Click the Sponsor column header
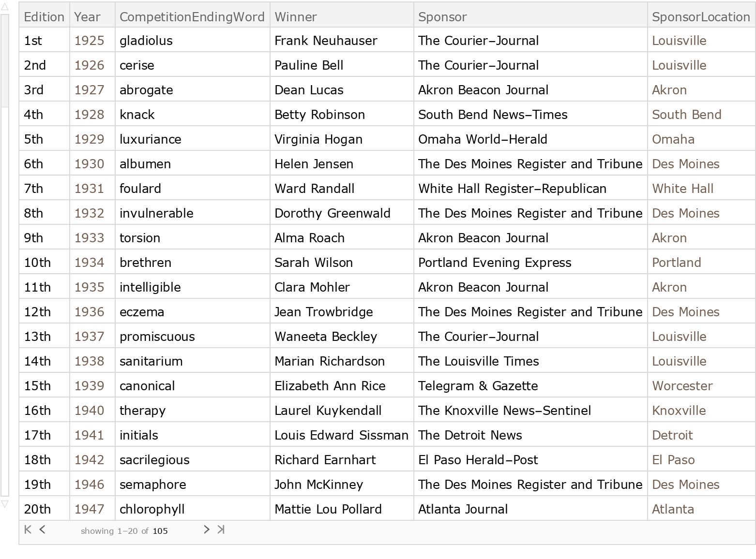 click(442, 17)
